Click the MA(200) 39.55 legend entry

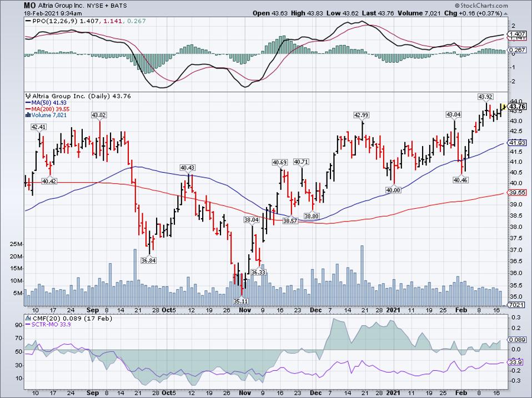point(48,109)
